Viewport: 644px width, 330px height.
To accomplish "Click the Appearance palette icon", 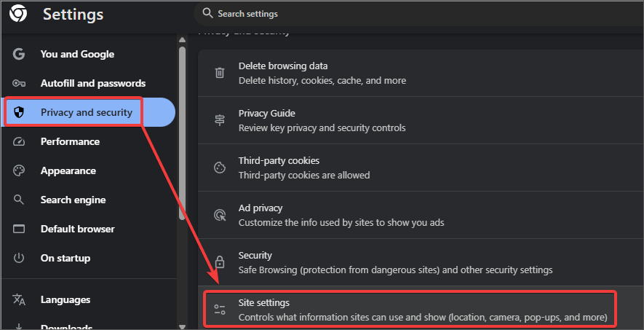I will coord(19,170).
